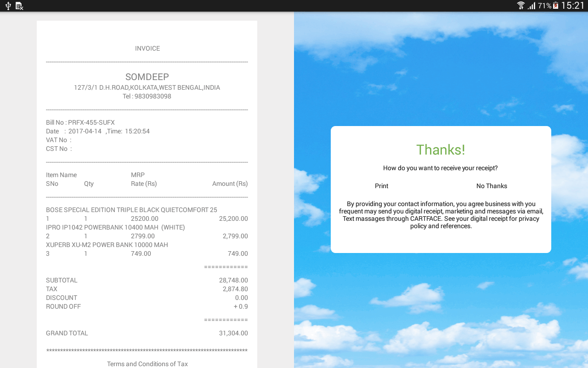The width and height of the screenshot is (588, 368).
Task: Tap 'How do you want to receive' question
Action: [x=441, y=168]
